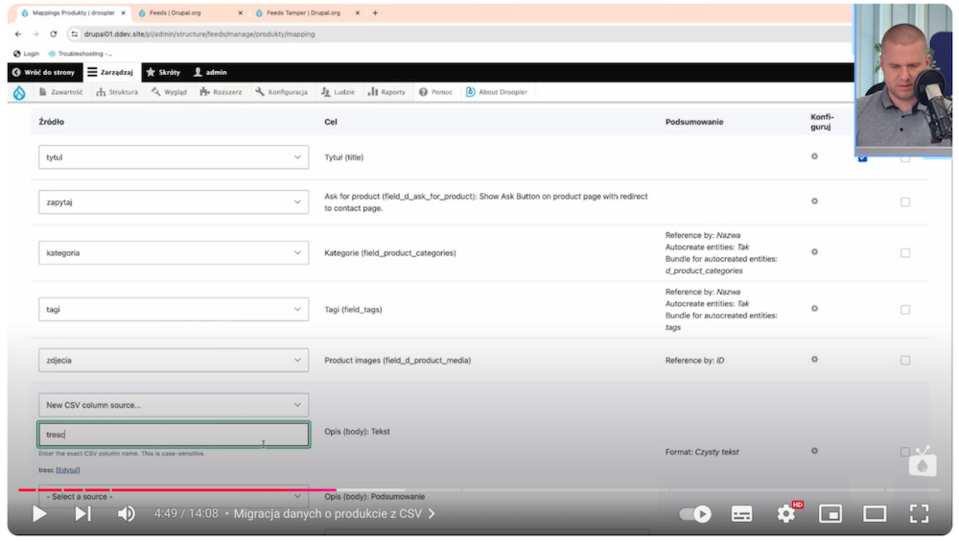Viewport: 959px width, 542px height.
Task: Open configuration gear for kategoria row
Action: (814, 252)
